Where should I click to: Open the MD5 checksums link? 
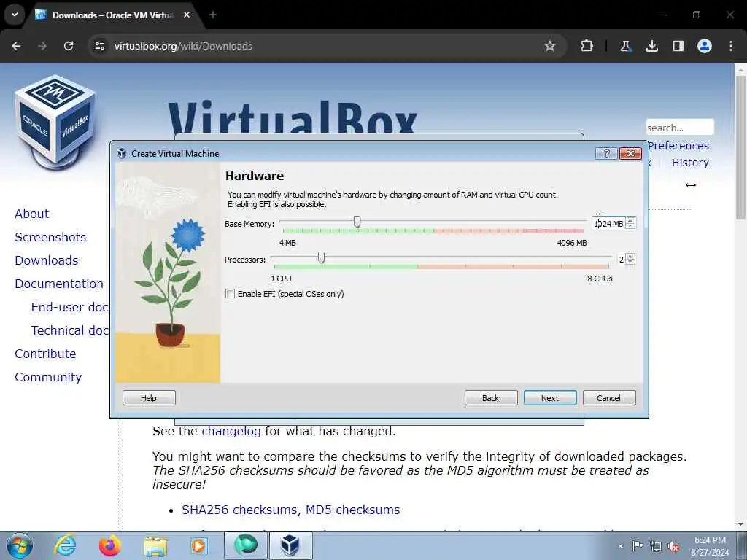pyautogui.click(x=352, y=510)
